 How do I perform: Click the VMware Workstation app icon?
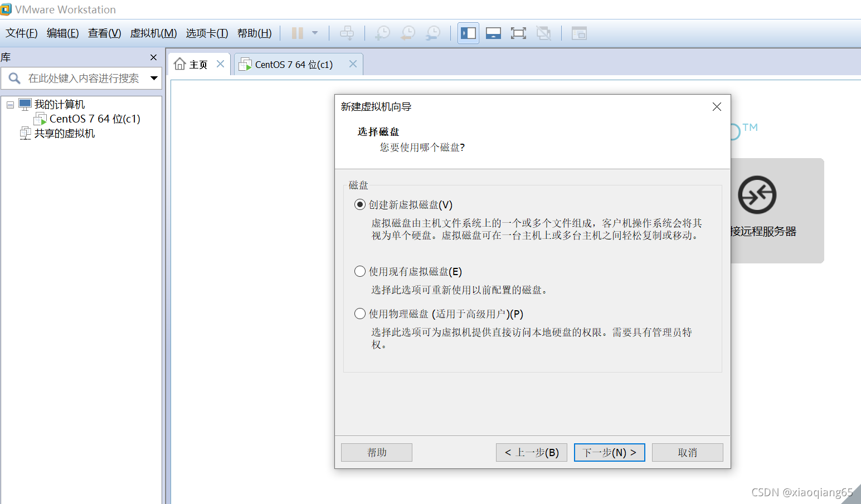coord(6,9)
